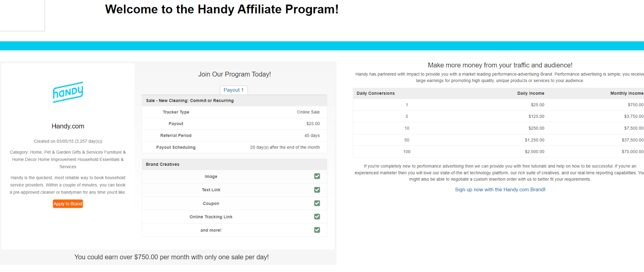Image resolution: width=644 pixels, height=272 pixels.
Task: Click the Tracker Type label
Action: pyautogui.click(x=176, y=112)
